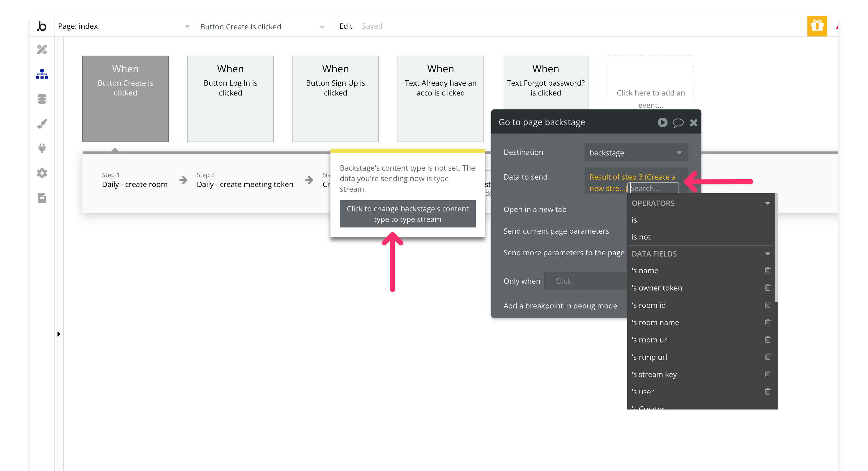This screenshot has height=471, width=868.
Task: Open the Styles brush icon
Action: pyautogui.click(x=42, y=124)
